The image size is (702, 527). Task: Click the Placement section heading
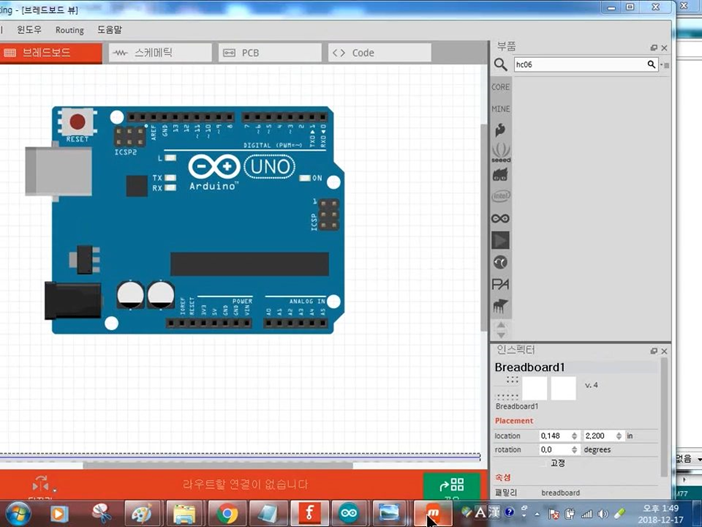click(x=514, y=421)
